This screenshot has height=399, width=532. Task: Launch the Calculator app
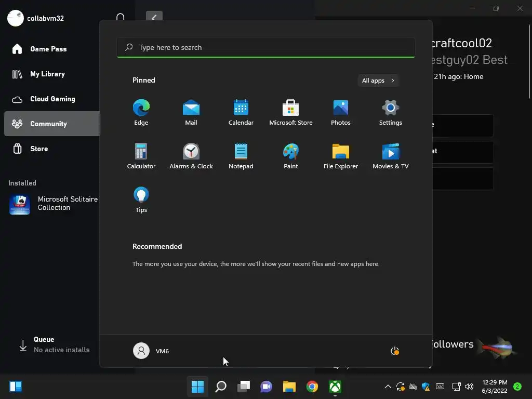(x=141, y=156)
